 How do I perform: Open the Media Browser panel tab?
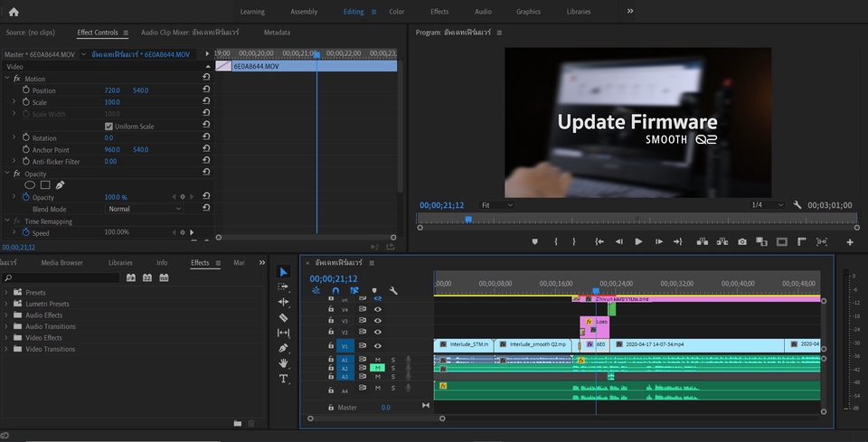(61, 263)
